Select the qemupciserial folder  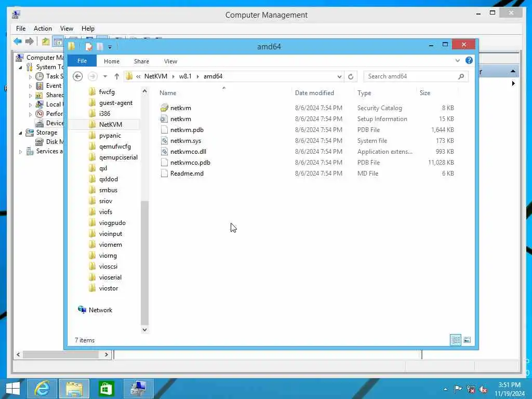118,157
